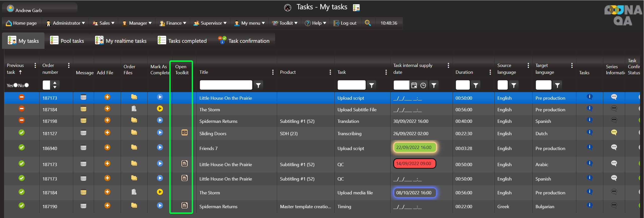Open series information chat icon for Sliding Doors
The image size is (644, 218).
[614, 132]
